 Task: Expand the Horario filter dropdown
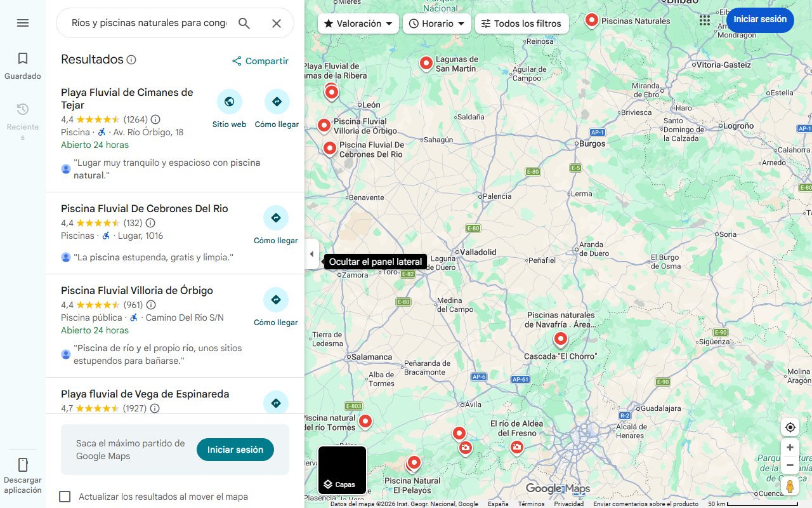pos(437,23)
